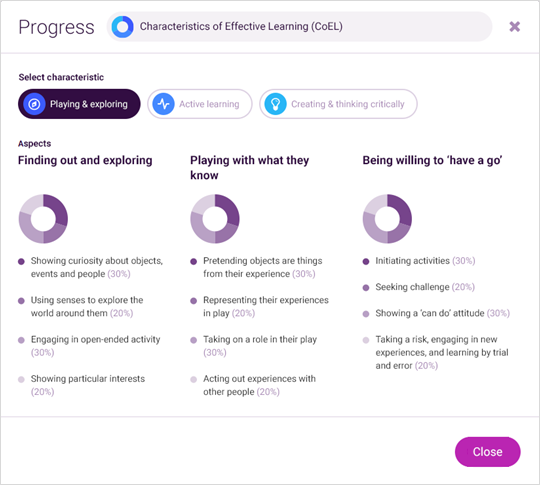
Task: Select the Playing & exploring characteristic
Action: (x=79, y=104)
